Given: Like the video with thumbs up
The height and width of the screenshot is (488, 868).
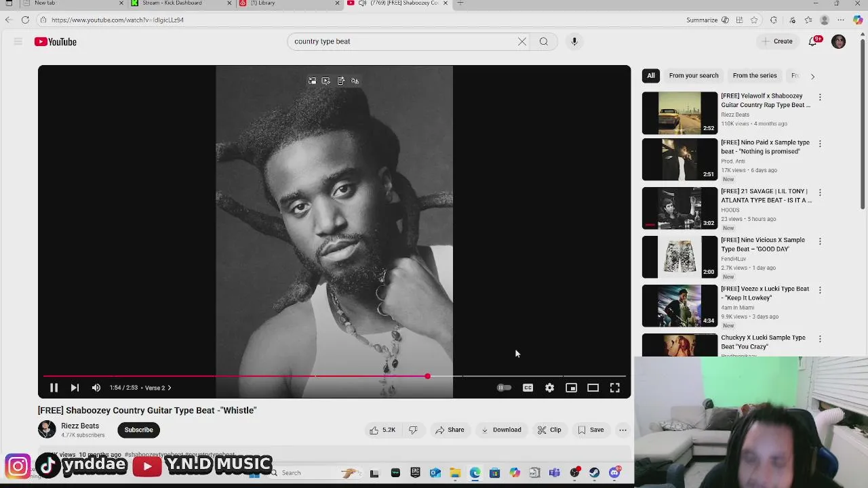Looking at the screenshot, I should (x=383, y=430).
